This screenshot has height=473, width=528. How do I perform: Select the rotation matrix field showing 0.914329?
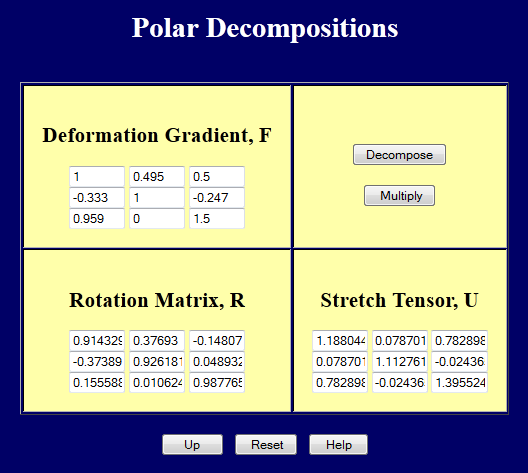(x=97, y=341)
